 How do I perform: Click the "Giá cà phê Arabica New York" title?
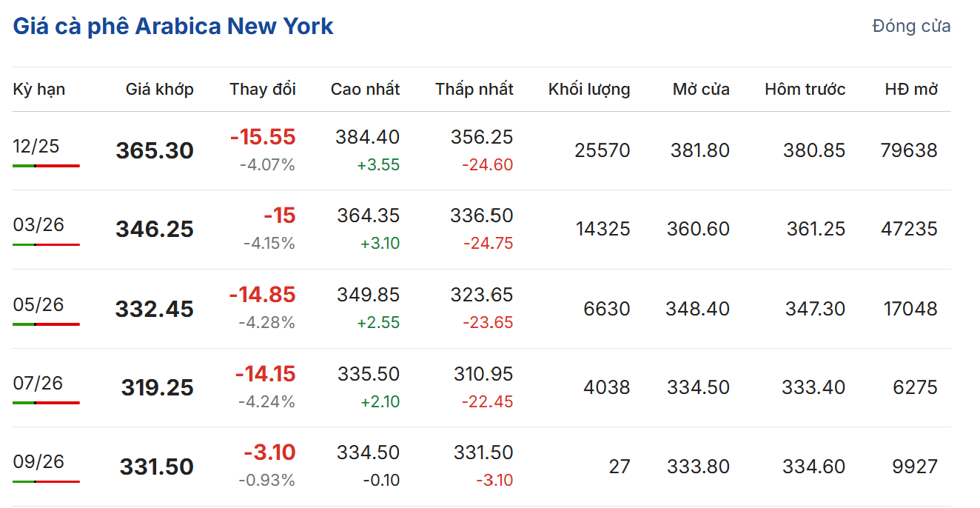coord(173,27)
